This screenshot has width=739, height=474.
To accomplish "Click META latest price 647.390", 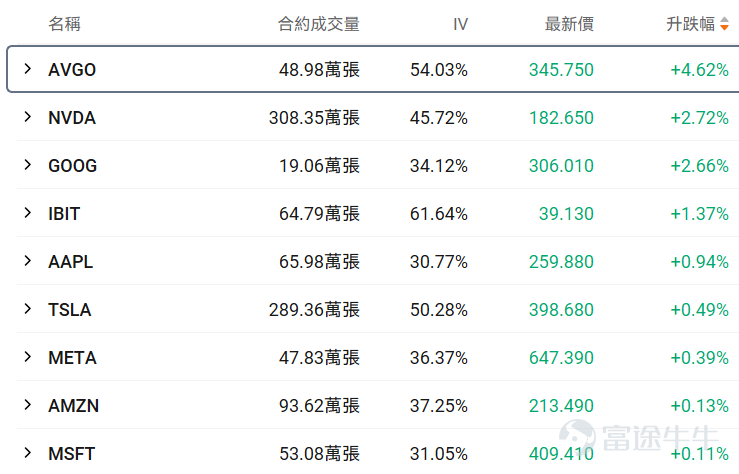I will [561, 359].
